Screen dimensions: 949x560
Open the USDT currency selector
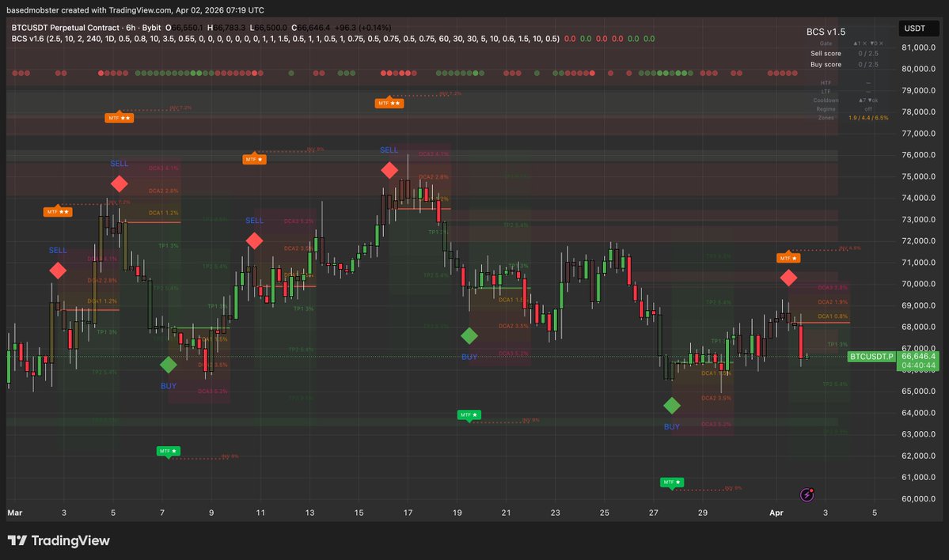point(918,28)
